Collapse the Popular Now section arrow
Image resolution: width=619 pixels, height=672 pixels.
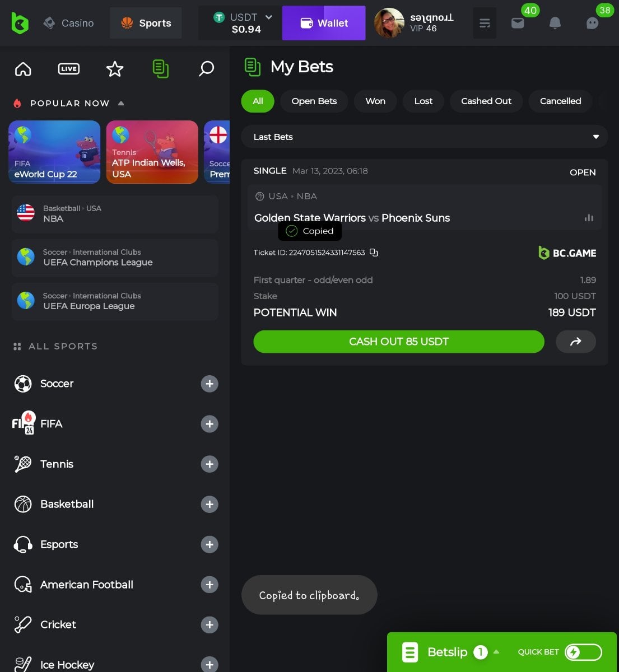coord(121,103)
